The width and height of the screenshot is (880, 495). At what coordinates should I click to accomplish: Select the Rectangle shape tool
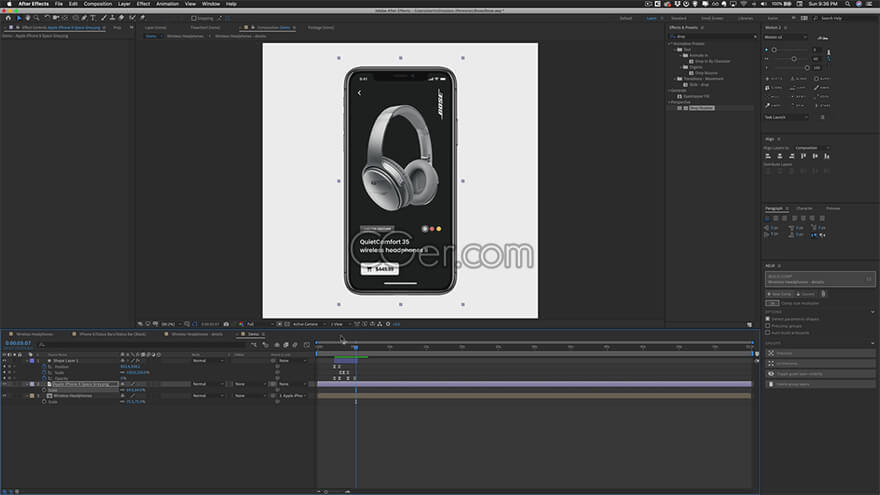[75, 18]
